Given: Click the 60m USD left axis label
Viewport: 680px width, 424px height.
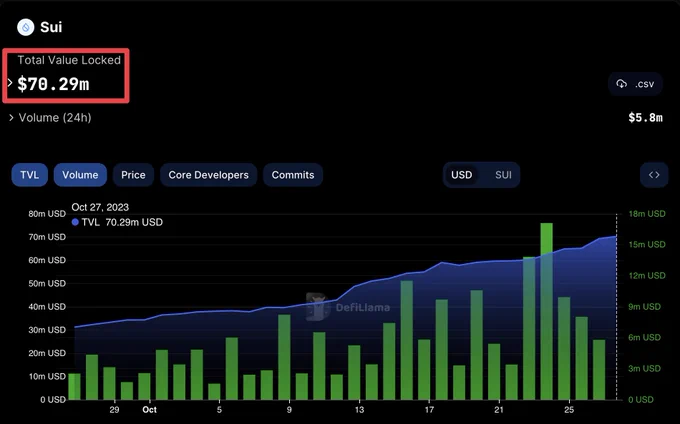Looking at the screenshot, I should (x=47, y=260).
